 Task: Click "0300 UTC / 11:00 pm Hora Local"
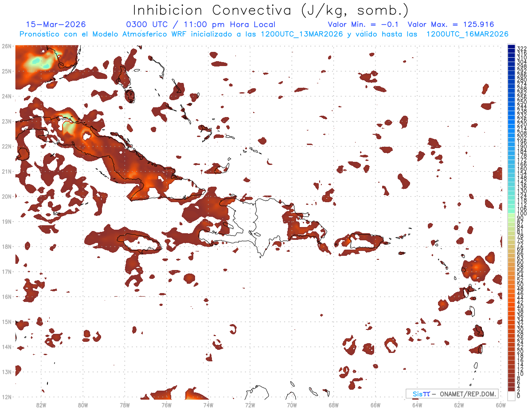[201, 24]
